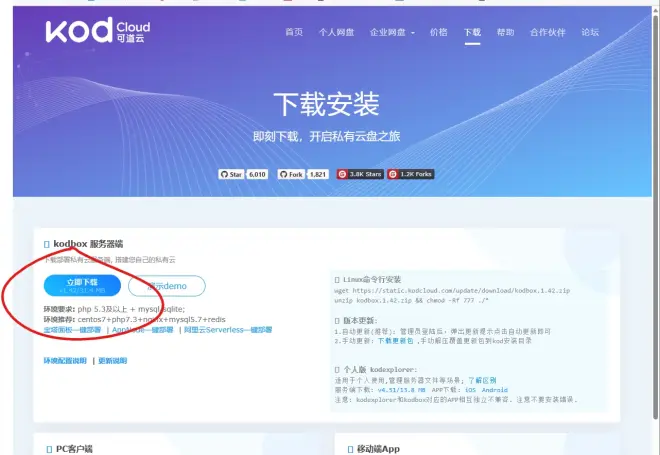Click the 立即下载 download button
This screenshot has width=660, height=455.
point(82,286)
